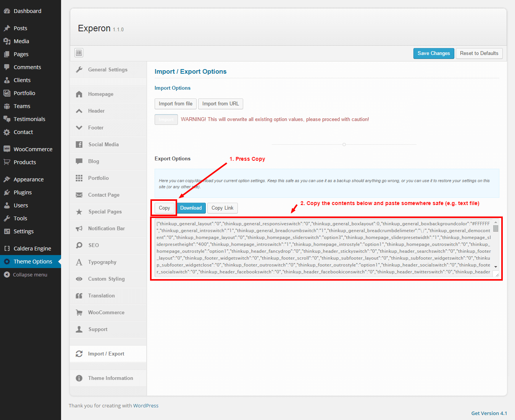Click the Contact gear icon

pyautogui.click(x=7, y=132)
